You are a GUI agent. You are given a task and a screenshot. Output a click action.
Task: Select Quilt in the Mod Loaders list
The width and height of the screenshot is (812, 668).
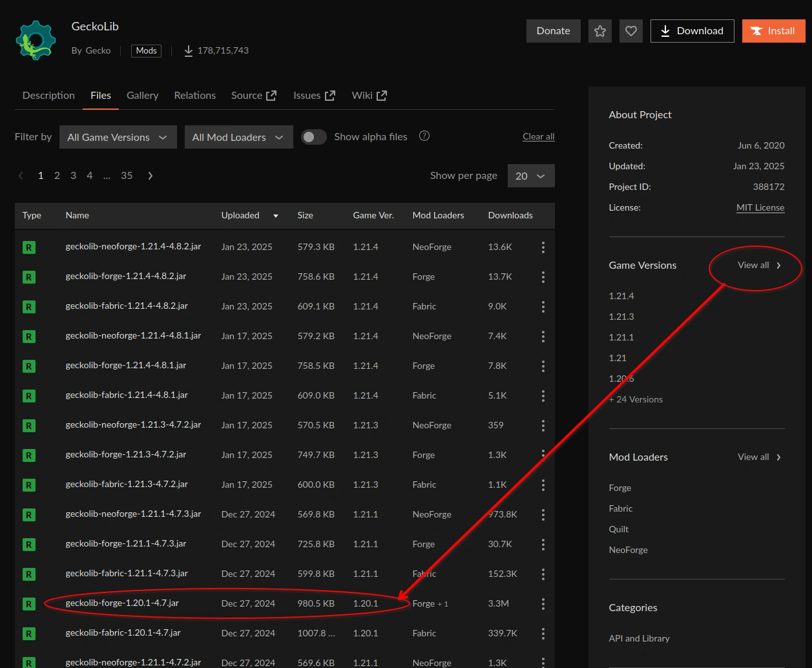[618, 529]
